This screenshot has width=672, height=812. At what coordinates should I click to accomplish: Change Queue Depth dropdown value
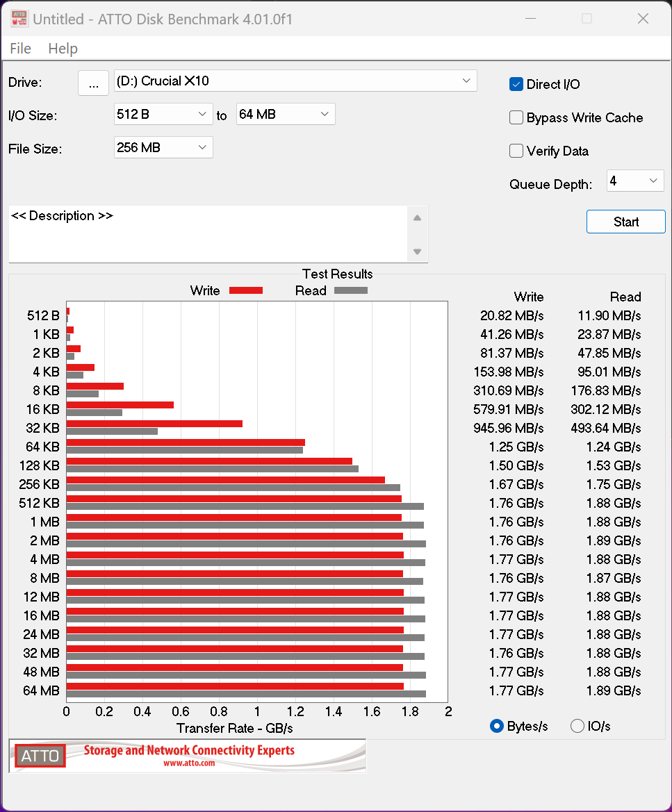[635, 181]
